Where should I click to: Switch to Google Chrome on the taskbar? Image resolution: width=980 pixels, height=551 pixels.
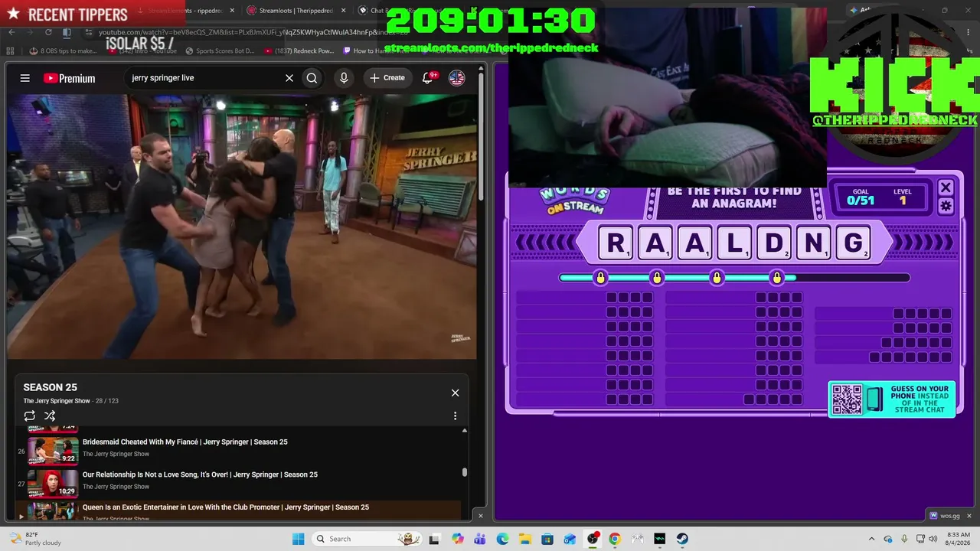coord(615,539)
